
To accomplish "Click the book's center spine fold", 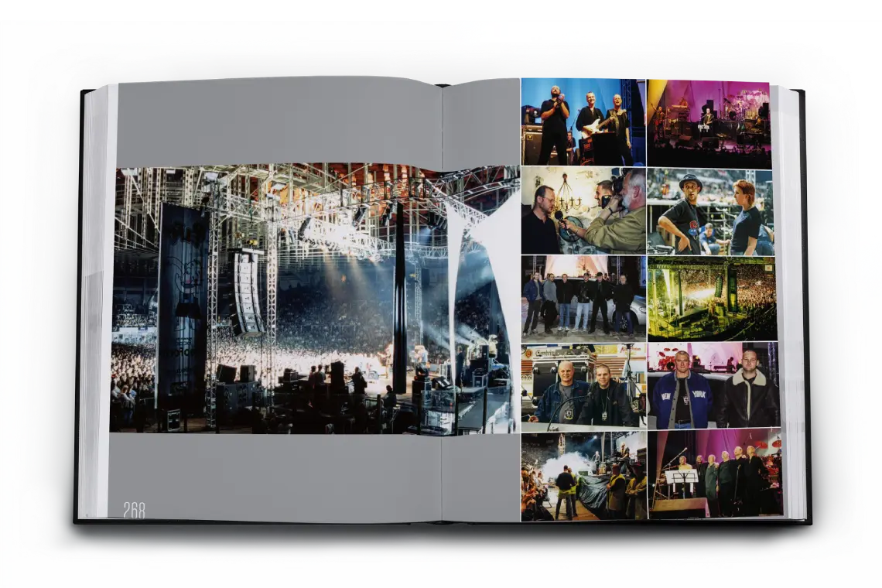I will pos(442,302).
